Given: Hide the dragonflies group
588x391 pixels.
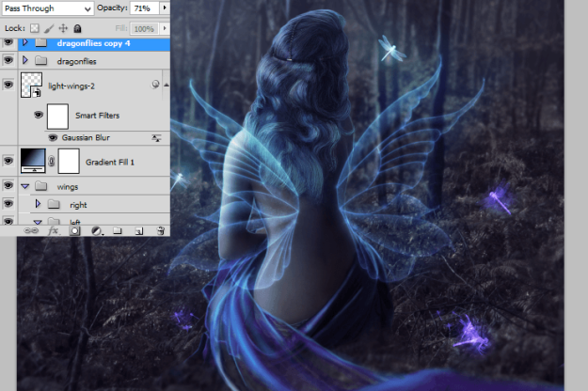Looking at the screenshot, I should tap(8, 60).
